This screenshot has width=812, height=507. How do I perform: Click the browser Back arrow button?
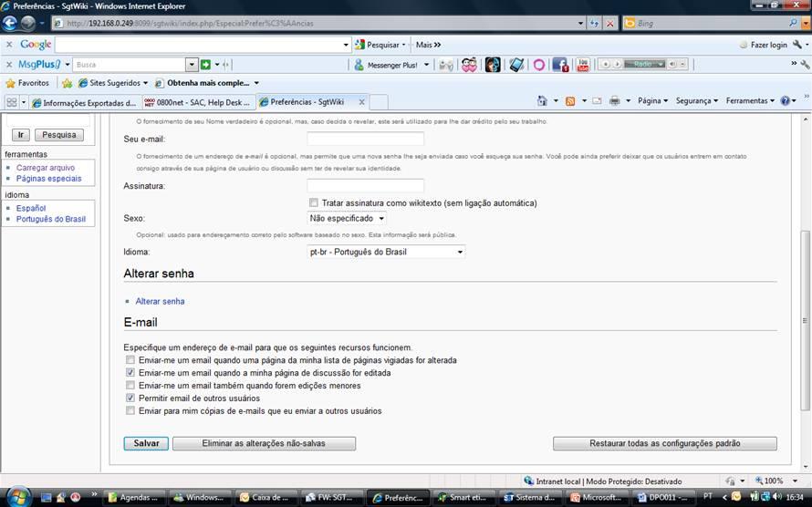pos(12,23)
